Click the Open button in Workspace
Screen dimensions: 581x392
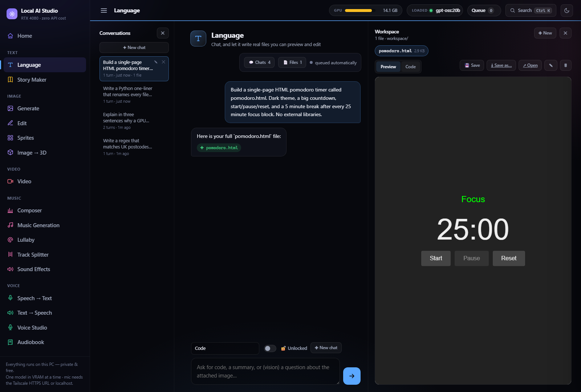tap(530, 65)
